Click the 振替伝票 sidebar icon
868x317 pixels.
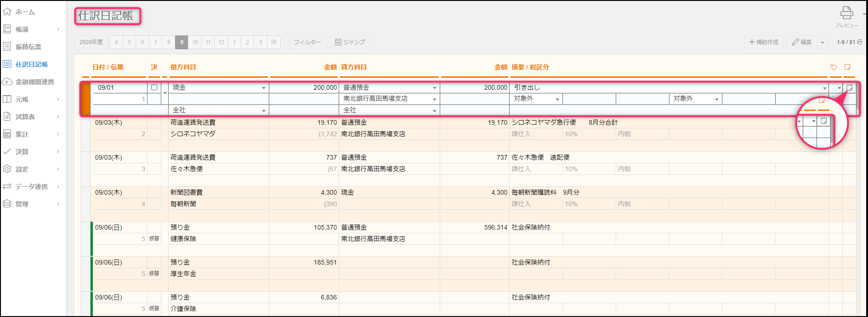tap(7, 46)
